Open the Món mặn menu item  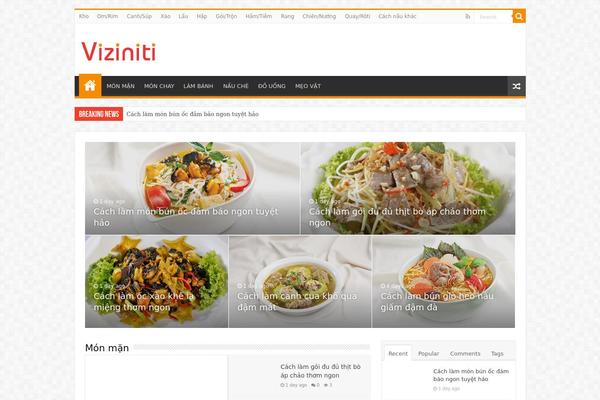click(121, 86)
